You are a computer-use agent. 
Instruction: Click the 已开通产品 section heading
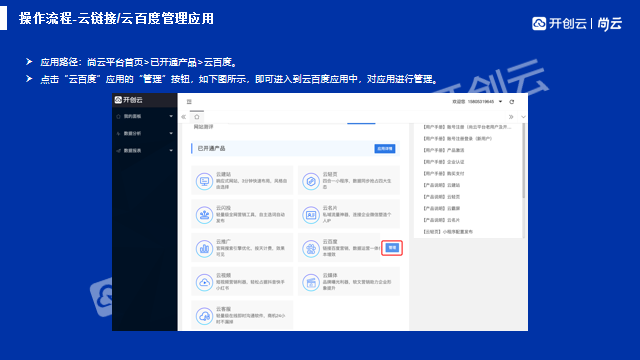click(x=211, y=149)
